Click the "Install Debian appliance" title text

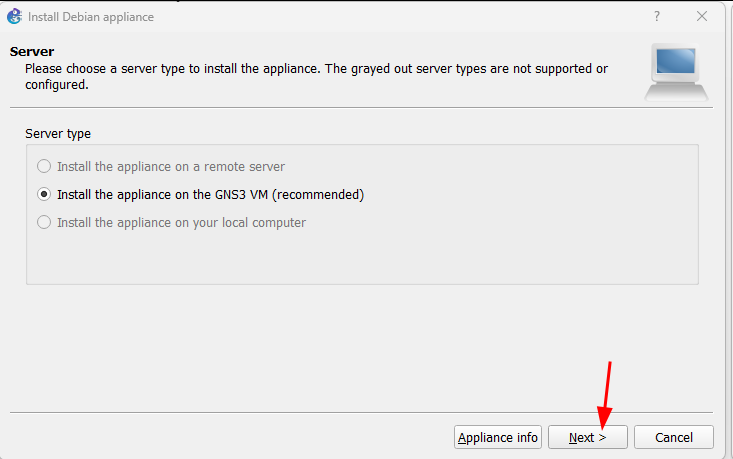tap(91, 17)
